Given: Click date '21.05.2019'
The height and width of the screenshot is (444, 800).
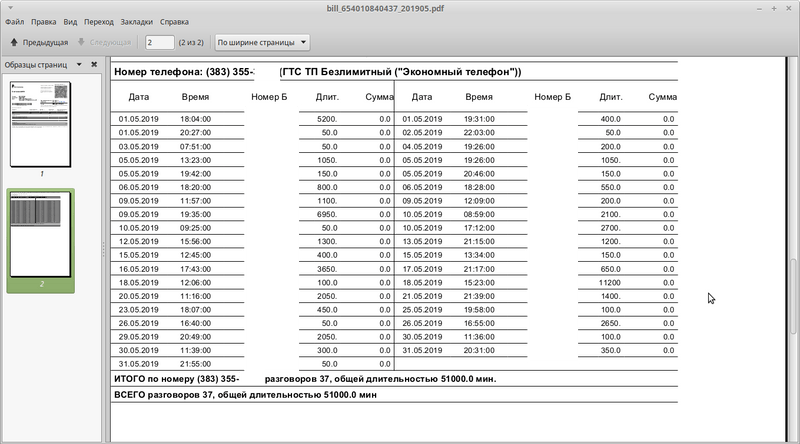Looking at the screenshot, I should [422, 296].
